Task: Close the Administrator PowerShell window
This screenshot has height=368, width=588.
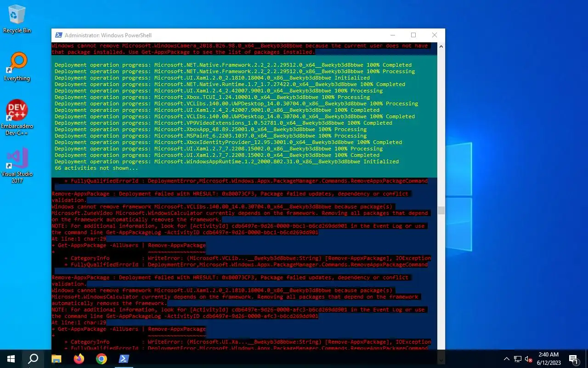Action: tap(435, 35)
